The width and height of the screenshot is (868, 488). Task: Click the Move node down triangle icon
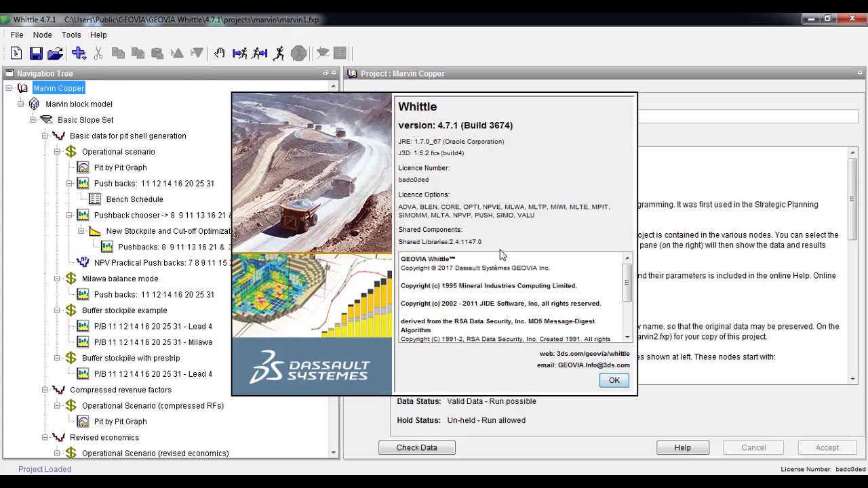coord(197,53)
